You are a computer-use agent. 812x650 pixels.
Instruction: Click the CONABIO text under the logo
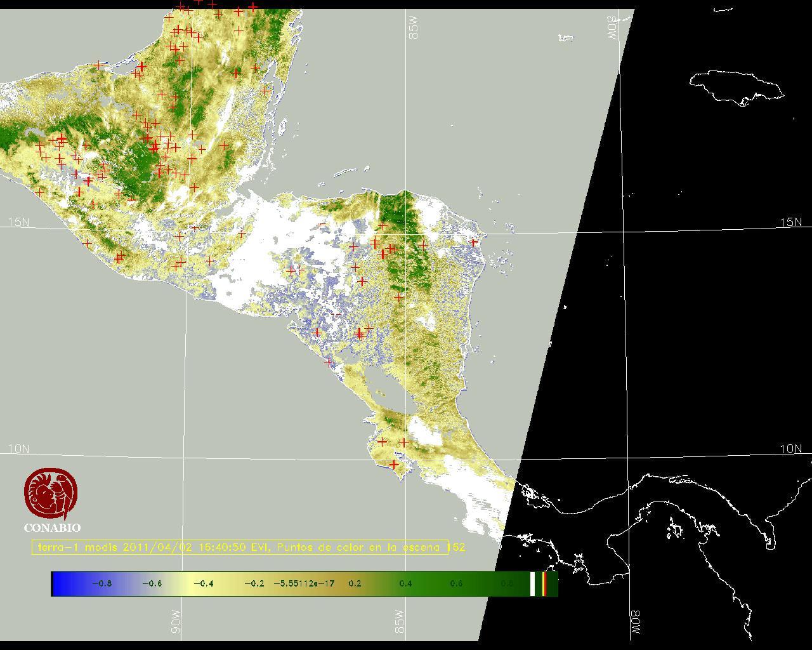tap(52, 527)
